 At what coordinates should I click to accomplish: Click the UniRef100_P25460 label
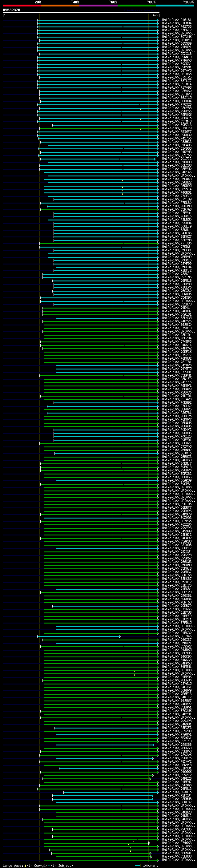coord(176,91)
